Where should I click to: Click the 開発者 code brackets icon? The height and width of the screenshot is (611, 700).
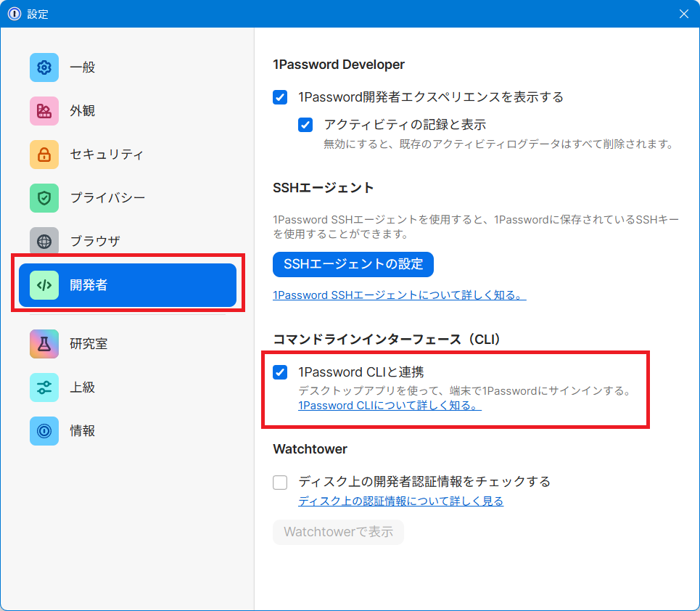point(44,285)
